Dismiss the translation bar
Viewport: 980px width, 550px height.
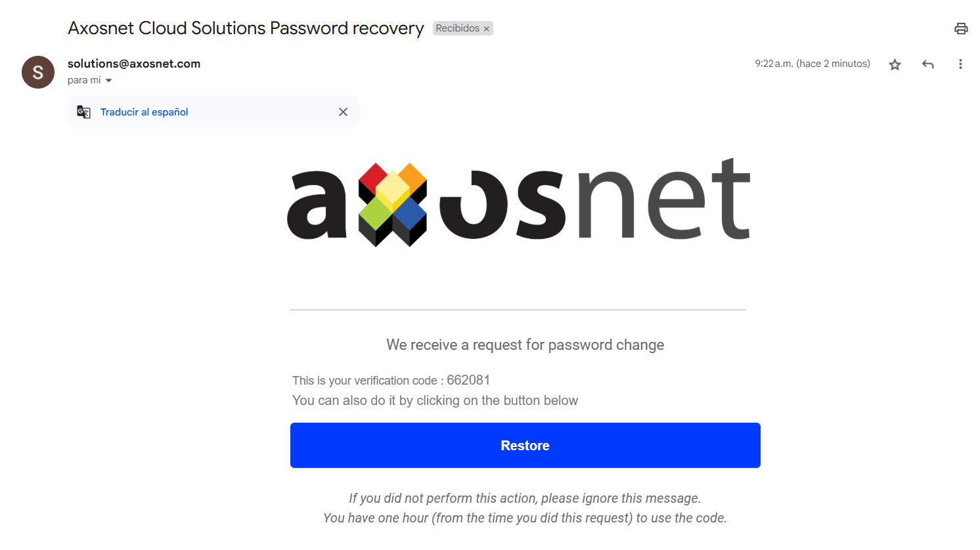click(x=343, y=112)
